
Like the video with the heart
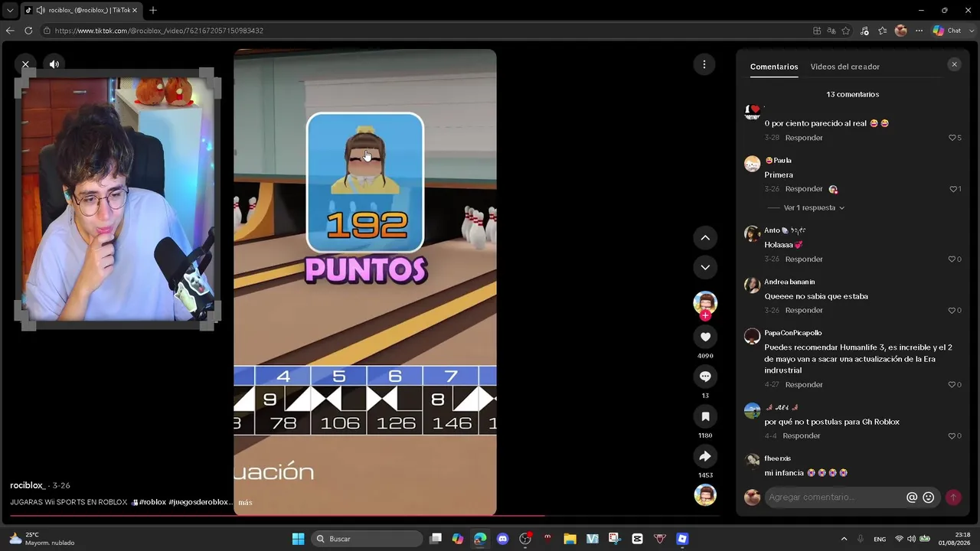point(705,337)
